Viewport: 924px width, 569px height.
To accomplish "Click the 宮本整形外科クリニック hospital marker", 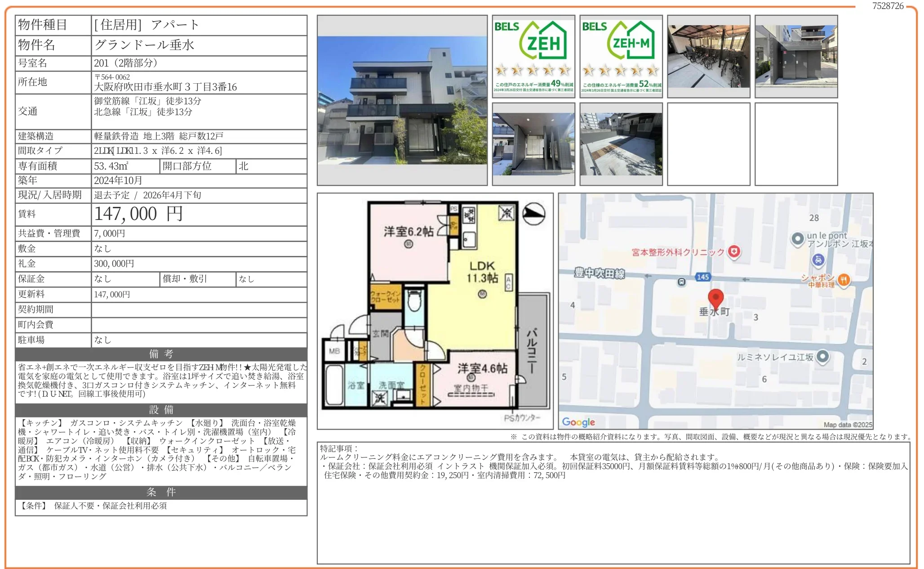I will pos(734,251).
